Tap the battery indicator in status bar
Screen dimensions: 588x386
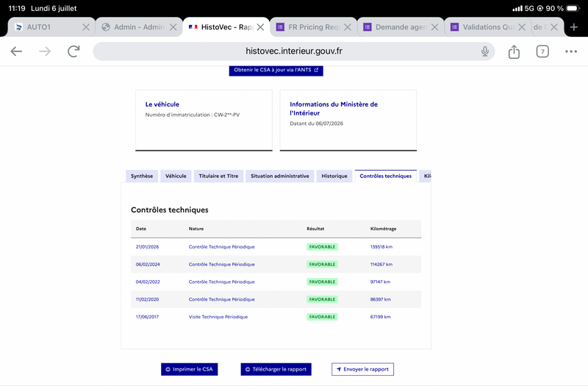click(573, 8)
